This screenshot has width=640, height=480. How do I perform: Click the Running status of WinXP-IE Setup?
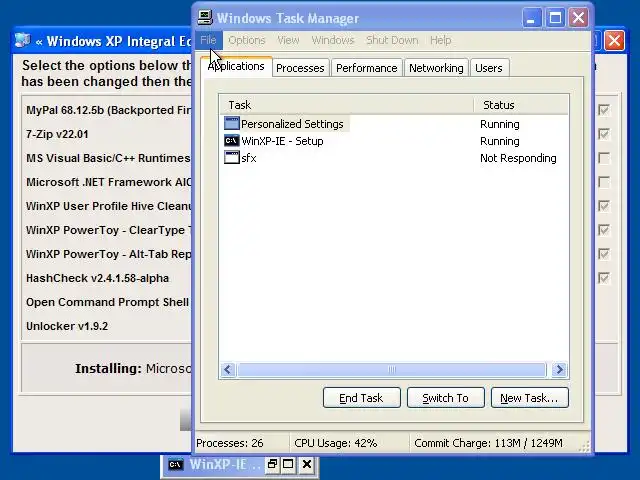[500, 141]
